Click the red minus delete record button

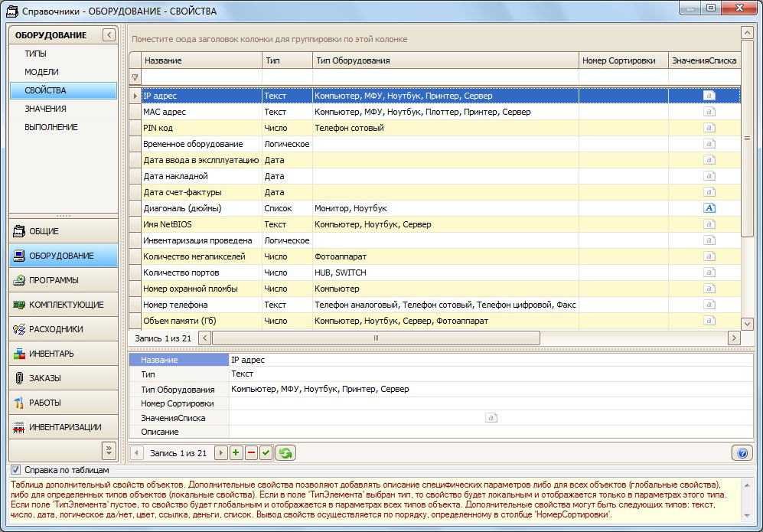pyautogui.click(x=251, y=453)
